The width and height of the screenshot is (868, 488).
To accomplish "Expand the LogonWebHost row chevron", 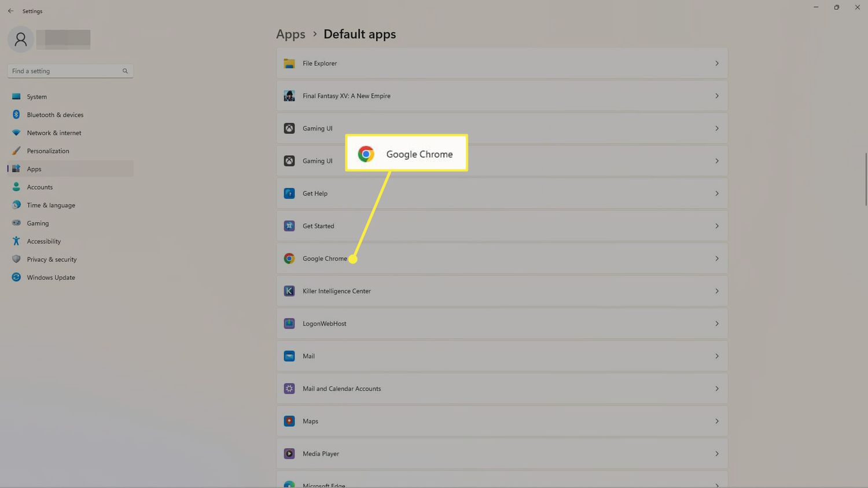I will pos(716,324).
